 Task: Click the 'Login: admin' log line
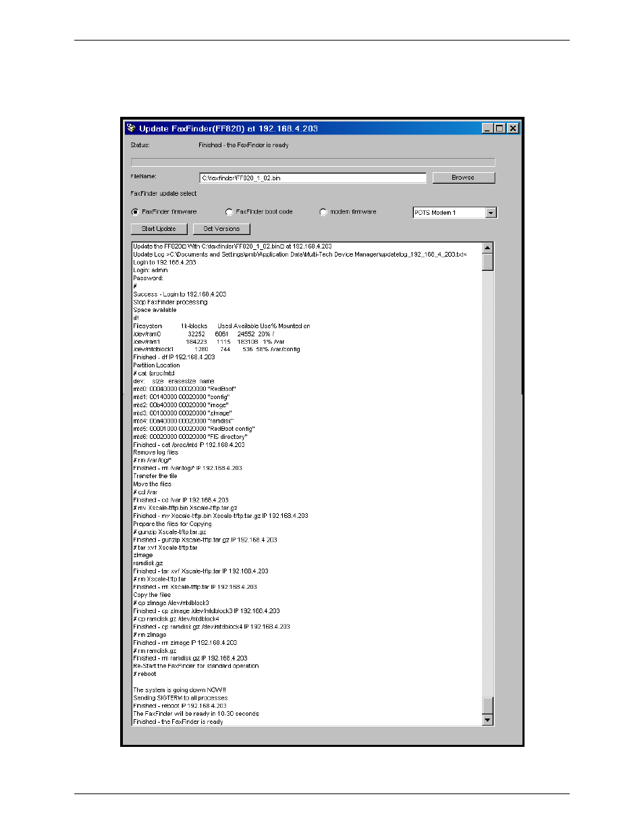click(x=151, y=270)
